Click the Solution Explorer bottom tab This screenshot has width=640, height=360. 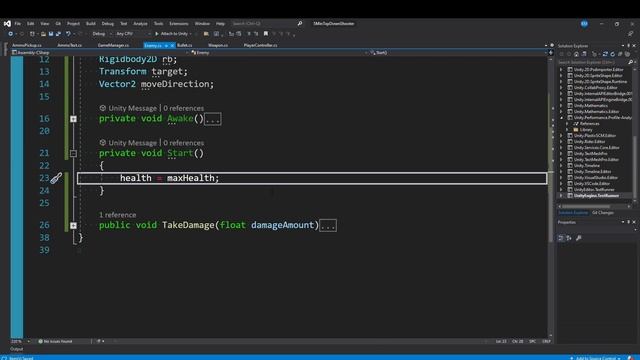[573, 213]
